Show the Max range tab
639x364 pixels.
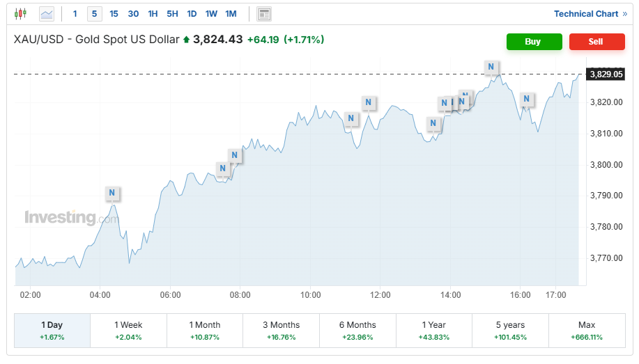pos(586,330)
